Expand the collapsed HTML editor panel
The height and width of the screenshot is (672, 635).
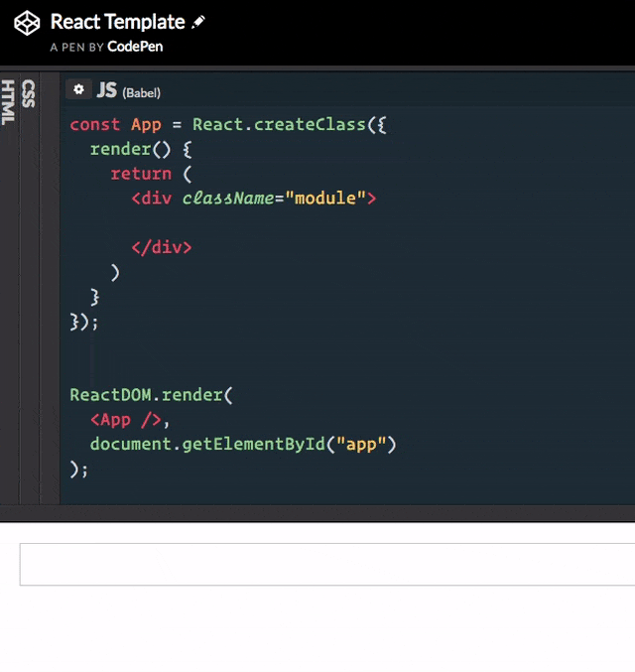click(x=8, y=102)
